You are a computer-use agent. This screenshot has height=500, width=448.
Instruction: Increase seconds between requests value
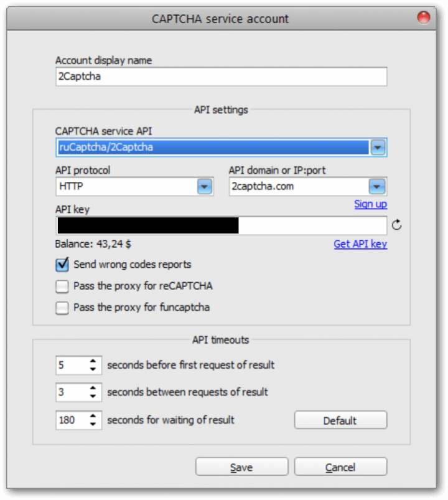point(93,388)
